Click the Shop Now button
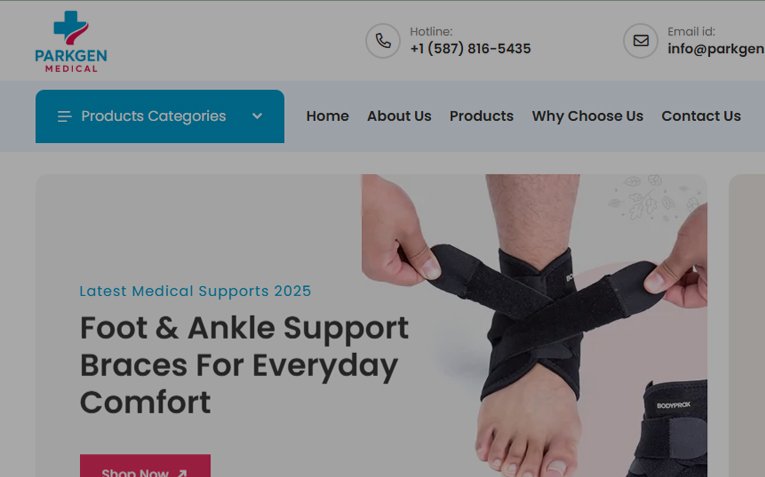765x477 pixels. tap(145, 466)
